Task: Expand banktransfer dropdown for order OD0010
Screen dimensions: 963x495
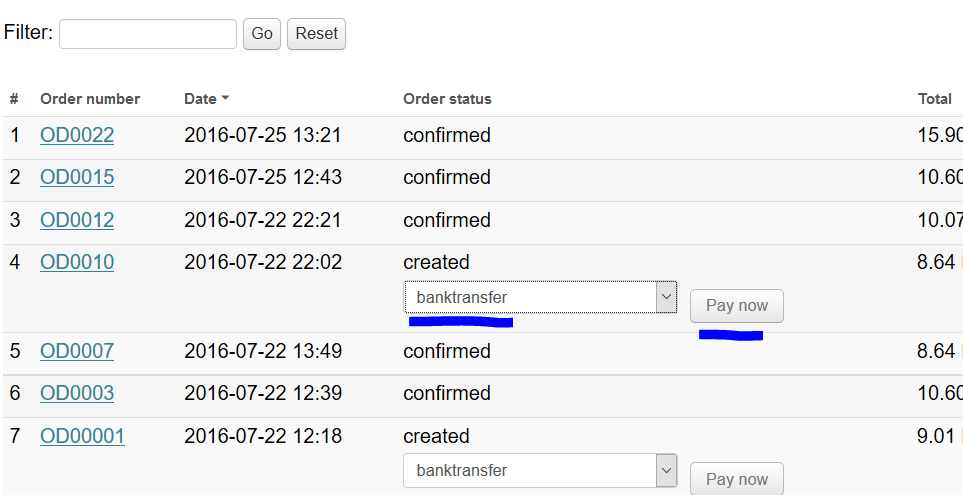Action: click(540, 297)
